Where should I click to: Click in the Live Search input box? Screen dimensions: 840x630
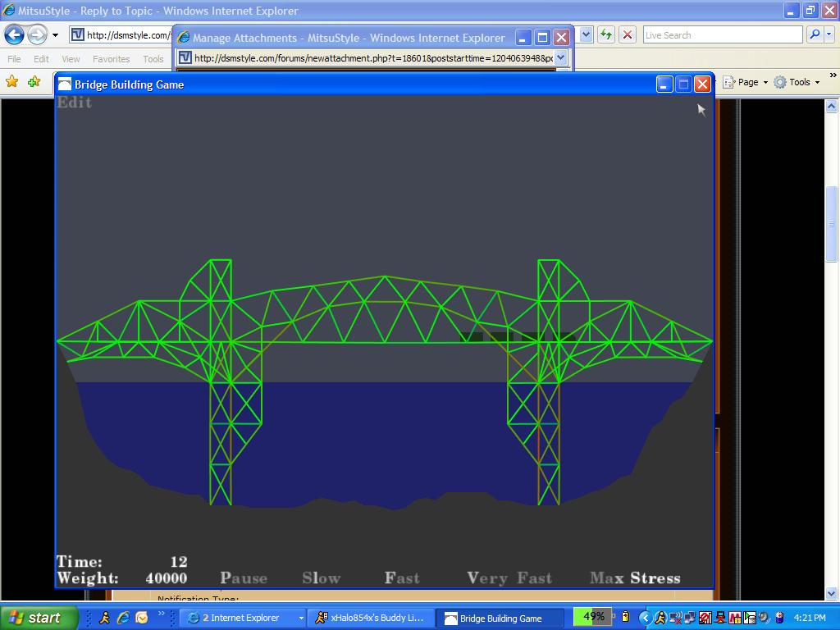pyautogui.click(x=721, y=34)
